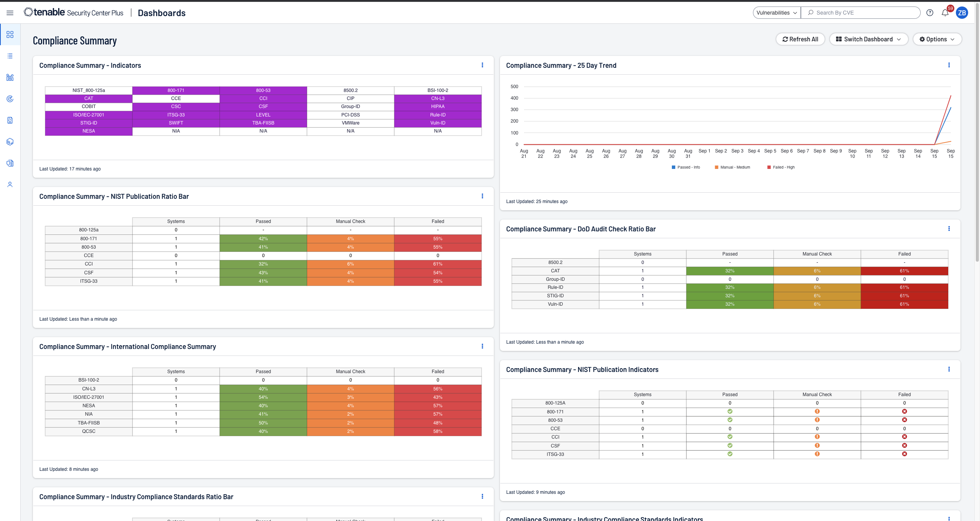Screen dimensions: 980x521
Task: Click the Dashboards grid icon in sidebar
Action: [x=10, y=34]
